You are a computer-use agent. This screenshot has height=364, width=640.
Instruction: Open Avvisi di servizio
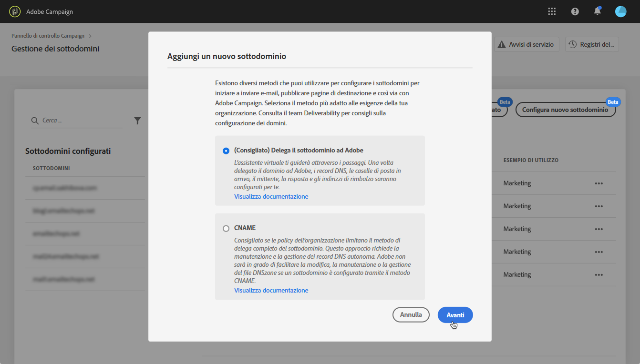coord(526,44)
